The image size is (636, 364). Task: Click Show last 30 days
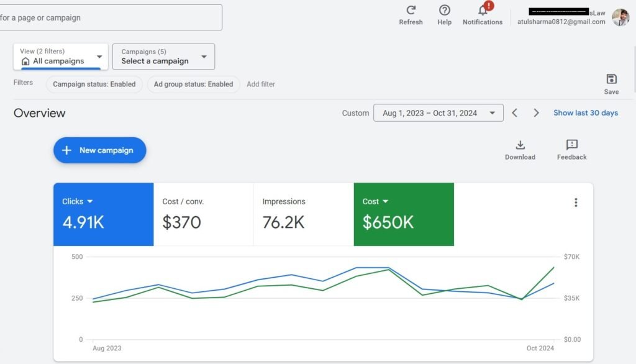click(x=585, y=112)
